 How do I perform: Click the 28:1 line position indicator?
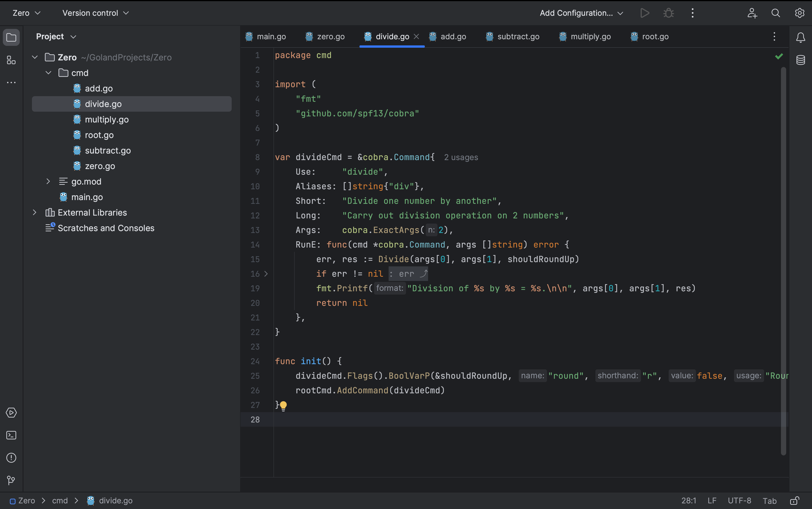pyautogui.click(x=689, y=501)
